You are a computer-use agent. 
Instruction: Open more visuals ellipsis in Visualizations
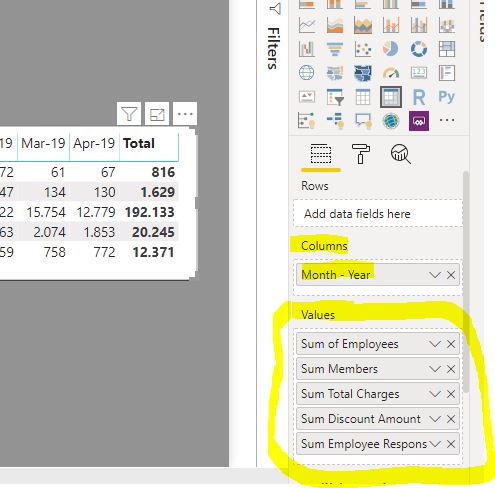click(x=447, y=120)
